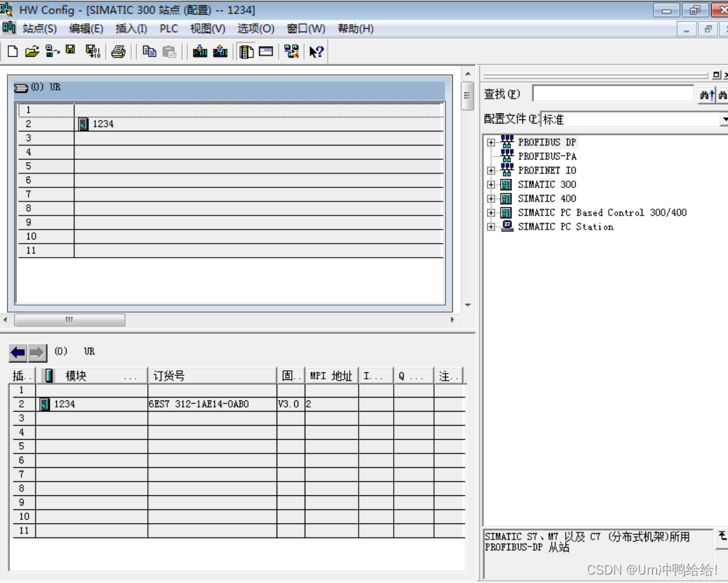This screenshot has height=583, width=728.
Task: Click the gray forward arrow above module table
Action: pyautogui.click(x=37, y=353)
